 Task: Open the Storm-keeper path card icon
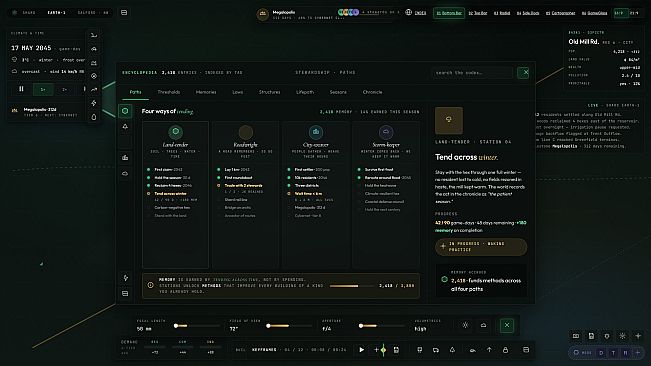386,132
